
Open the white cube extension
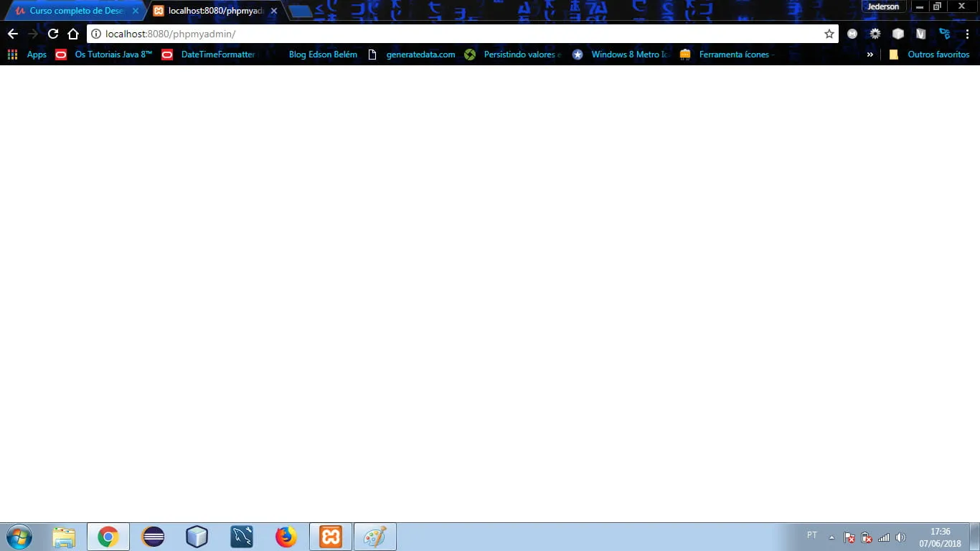pos(898,34)
